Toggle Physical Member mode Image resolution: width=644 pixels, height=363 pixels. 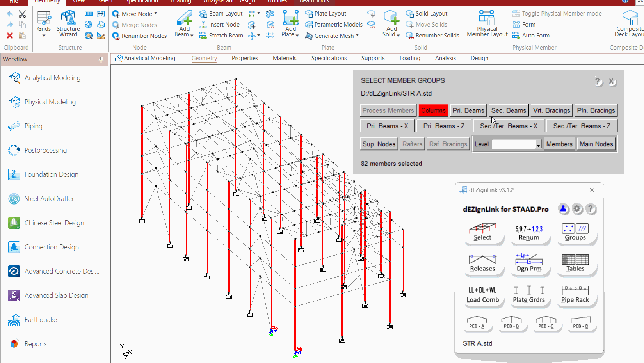pyautogui.click(x=557, y=14)
